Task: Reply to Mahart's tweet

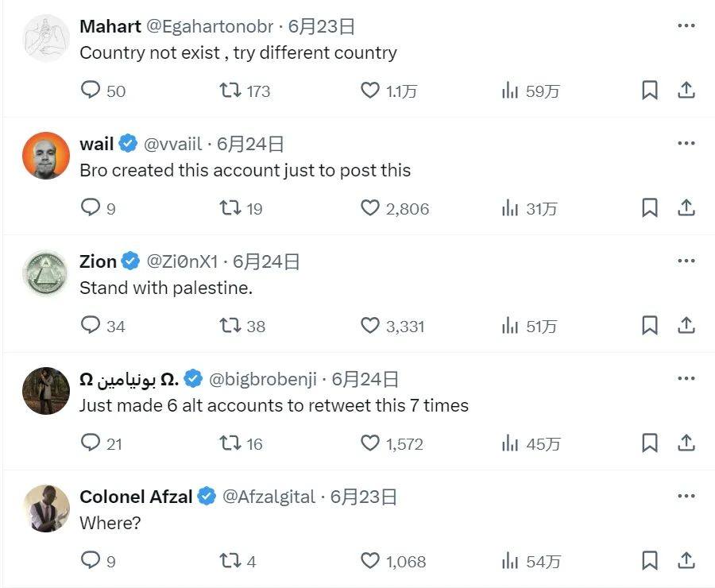Action: pos(91,91)
